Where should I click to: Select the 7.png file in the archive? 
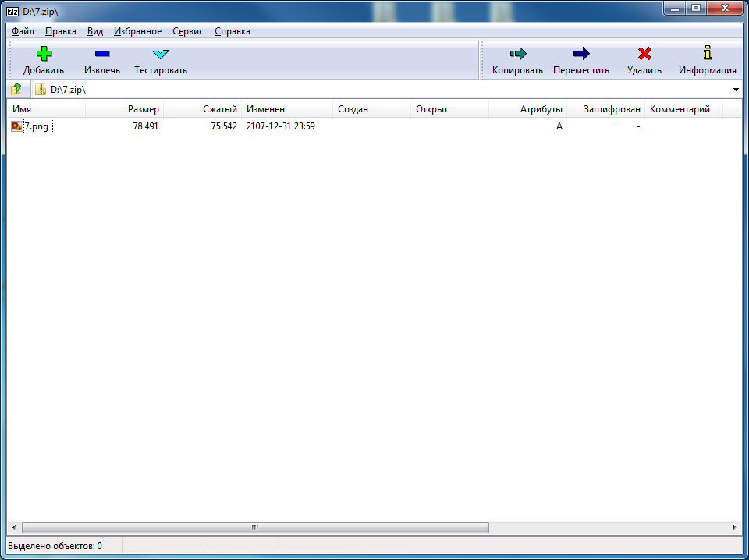point(34,126)
